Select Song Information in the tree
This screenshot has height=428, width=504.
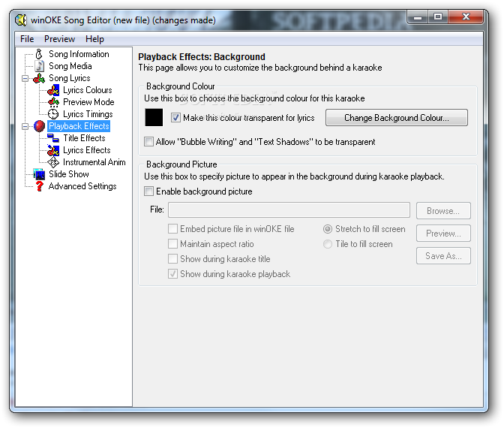pyautogui.click(x=79, y=54)
